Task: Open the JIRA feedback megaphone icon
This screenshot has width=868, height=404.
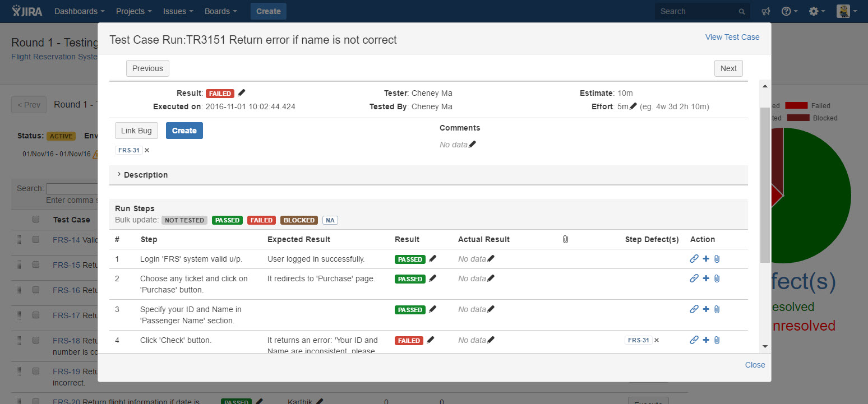Action: coord(766,11)
